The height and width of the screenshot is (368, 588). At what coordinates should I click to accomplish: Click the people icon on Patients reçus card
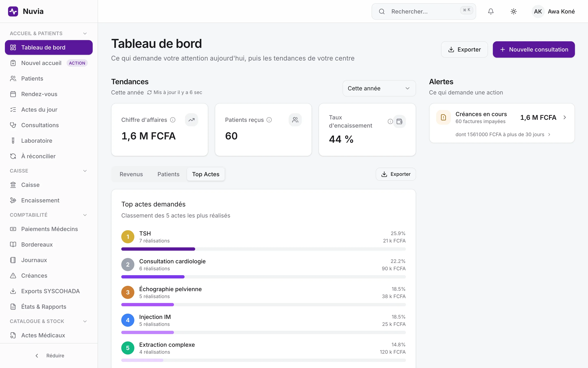295,120
